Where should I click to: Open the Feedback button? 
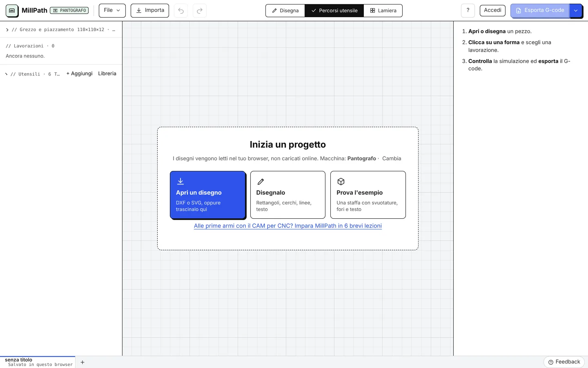[x=564, y=362]
